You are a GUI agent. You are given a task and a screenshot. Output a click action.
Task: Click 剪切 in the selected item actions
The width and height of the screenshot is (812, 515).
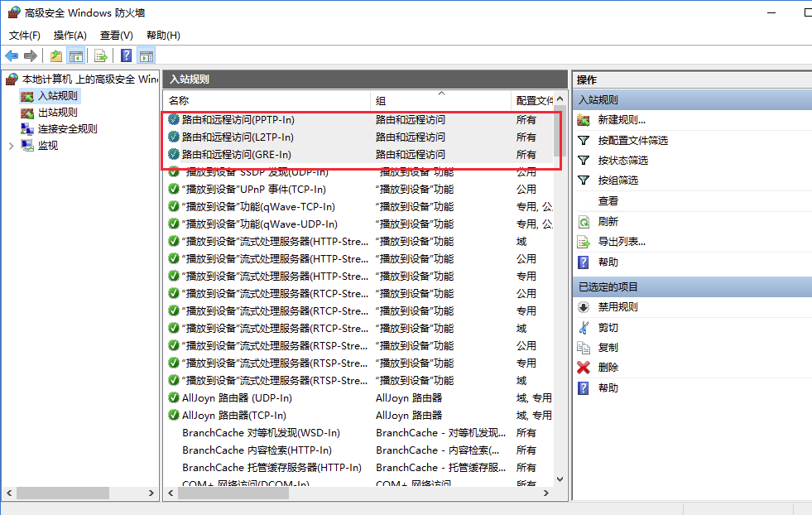(x=608, y=328)
